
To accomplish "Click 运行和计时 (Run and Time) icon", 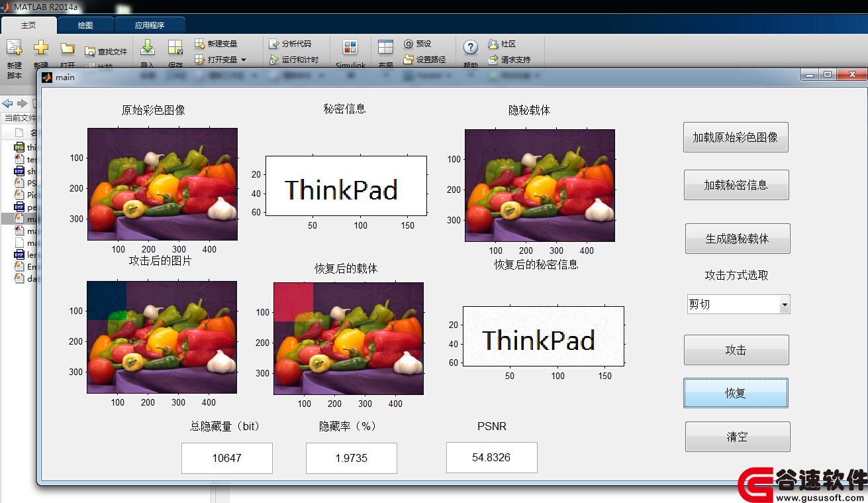I will coord(274,60).
